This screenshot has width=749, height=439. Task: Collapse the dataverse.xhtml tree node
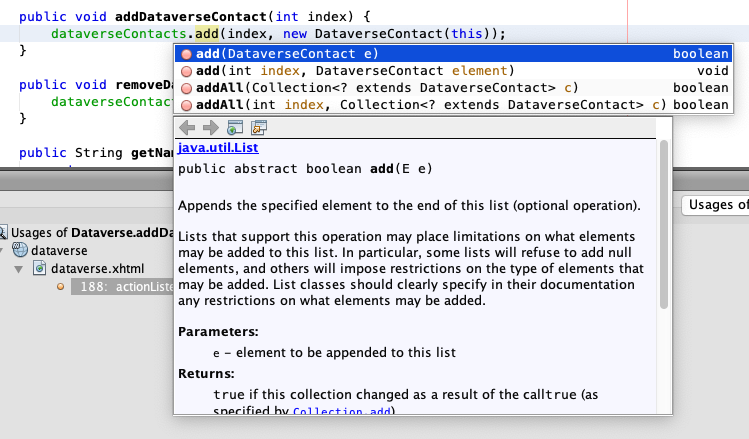[19, 269]
